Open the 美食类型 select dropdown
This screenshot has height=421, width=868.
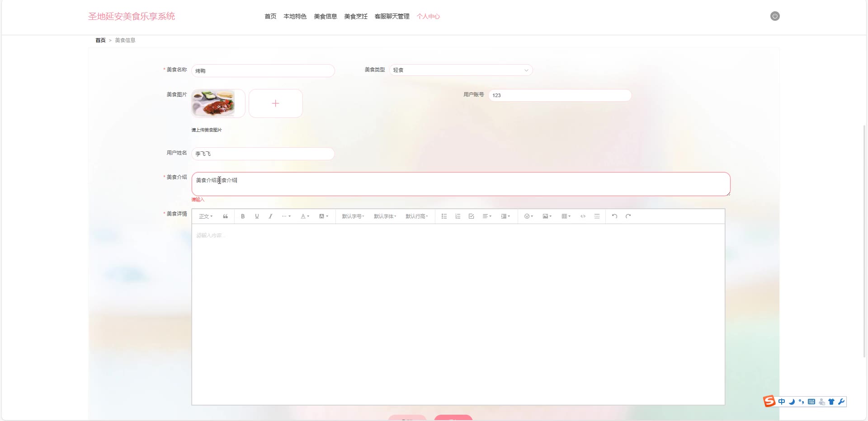pyautogui.click(x=461, y=70)
